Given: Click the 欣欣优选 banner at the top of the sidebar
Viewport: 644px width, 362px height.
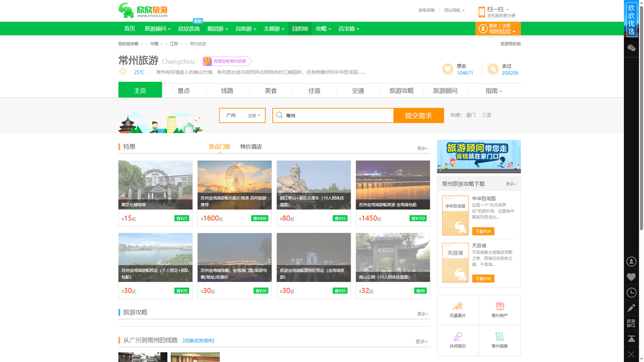Looking at the screenshot, I should click(x=631, y=18).
